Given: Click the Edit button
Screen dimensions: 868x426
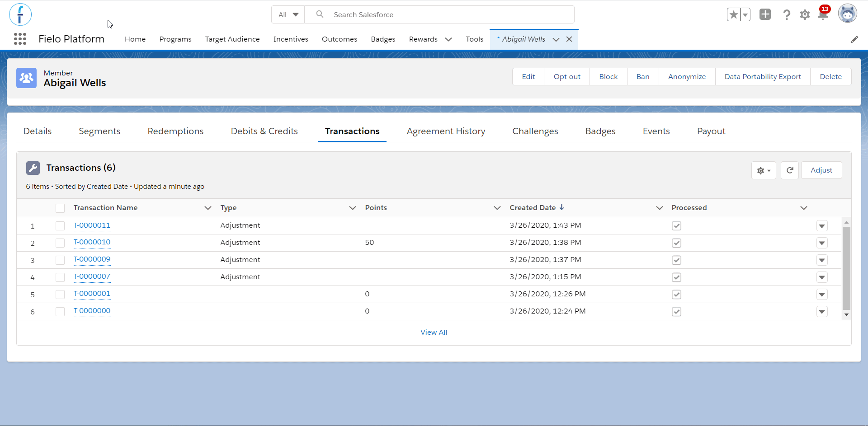Looking at the screenshot, I should 528,77.
